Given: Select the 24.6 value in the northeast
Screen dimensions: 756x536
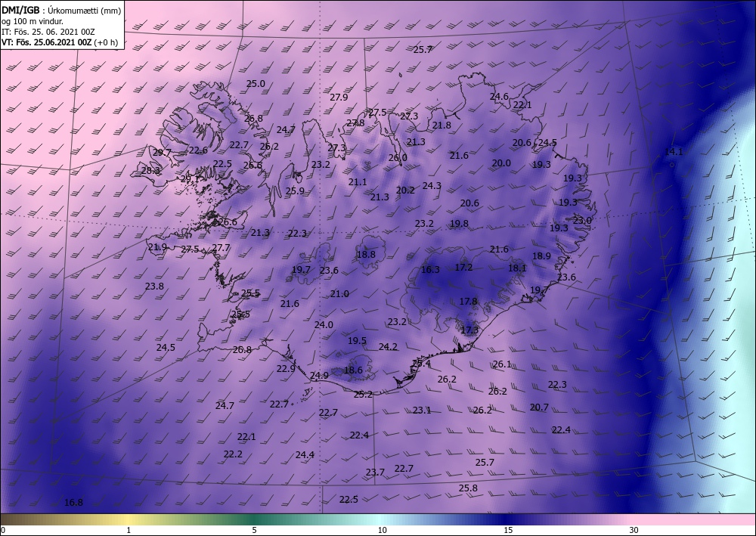Looking at the screenshot, I should 499,97.
